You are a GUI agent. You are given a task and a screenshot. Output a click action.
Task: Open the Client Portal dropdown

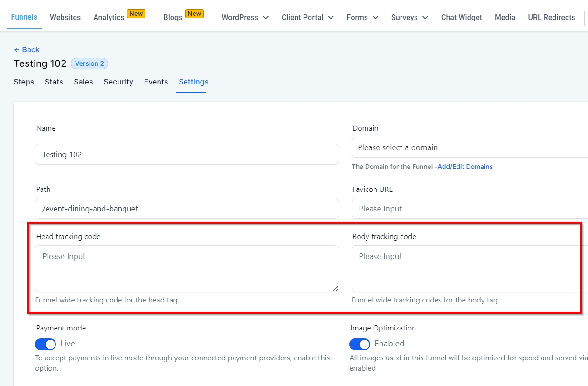click(x=307, y=17)
